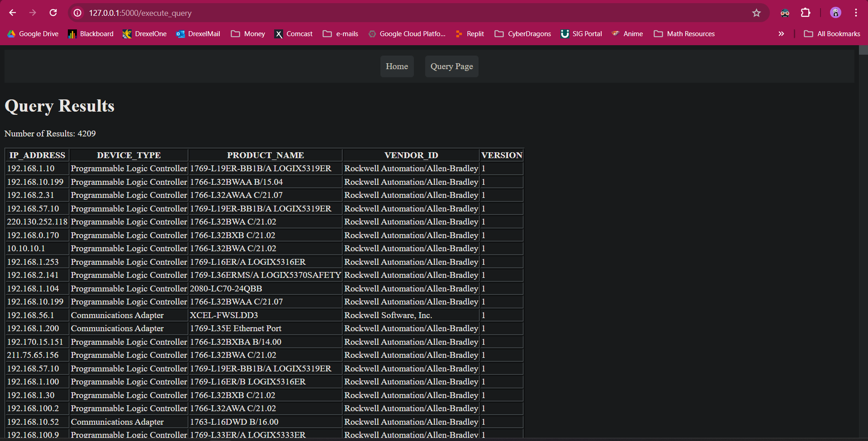Select the Query Results heading

coord(60,106)
